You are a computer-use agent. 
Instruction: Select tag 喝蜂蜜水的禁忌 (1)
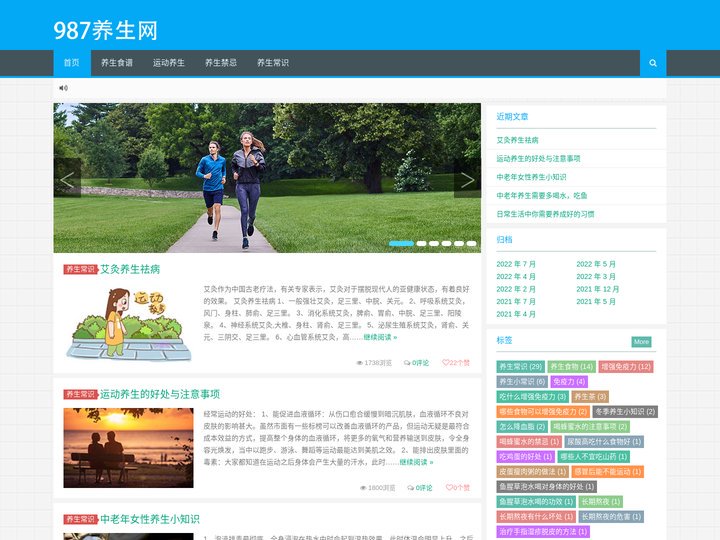click(x=529, y=442)
